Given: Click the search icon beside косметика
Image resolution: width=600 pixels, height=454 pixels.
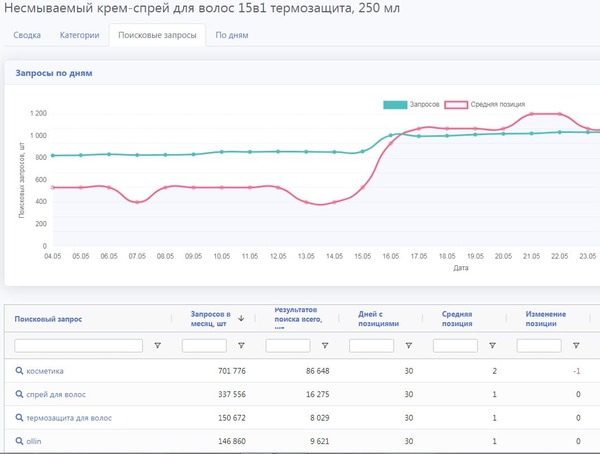Looking at the screenshot, I should click(19, 371).
